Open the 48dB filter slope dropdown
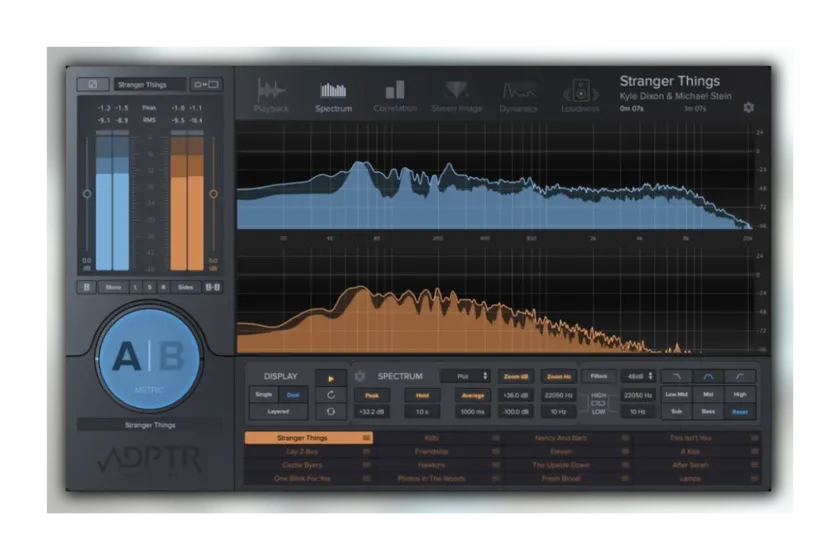Screen dimensions: 840x560 pyautogui.click(x=638, y=376)
